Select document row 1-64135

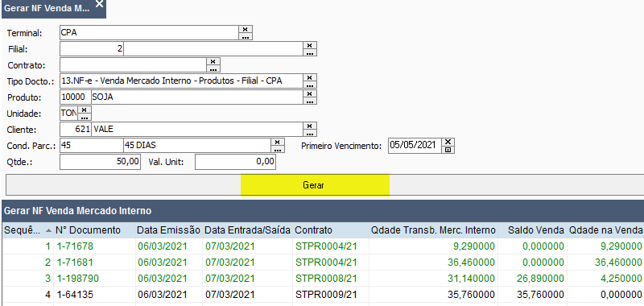click(x=322, y=294)
